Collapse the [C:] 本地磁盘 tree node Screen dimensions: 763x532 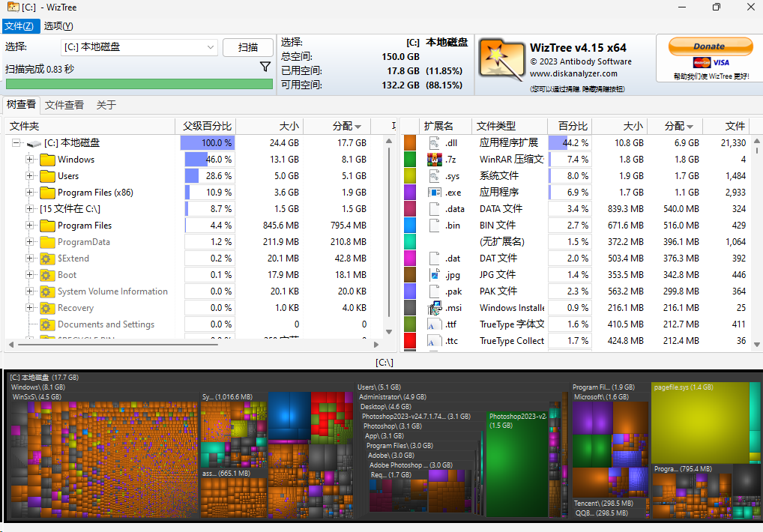click(x=17, y=142)
